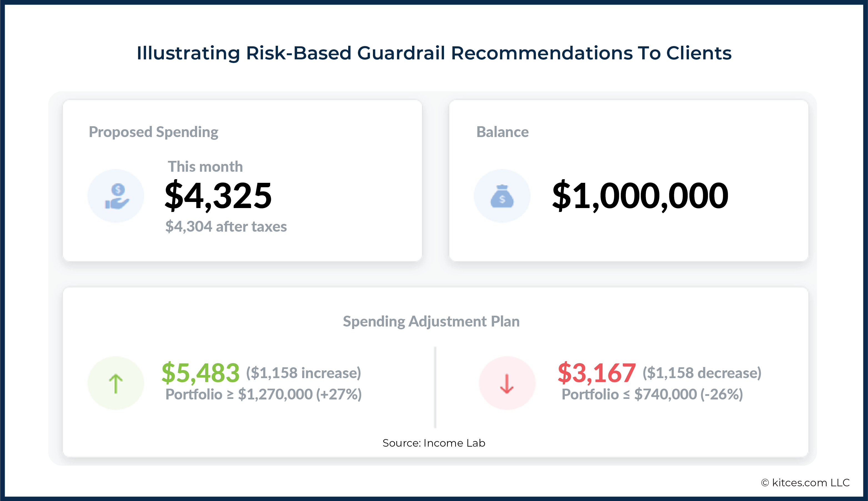Screen dimensions: 868x501
Task: Click the Portfolio ≤ $740,000 threshold text
Action: (x=652, y=394)
